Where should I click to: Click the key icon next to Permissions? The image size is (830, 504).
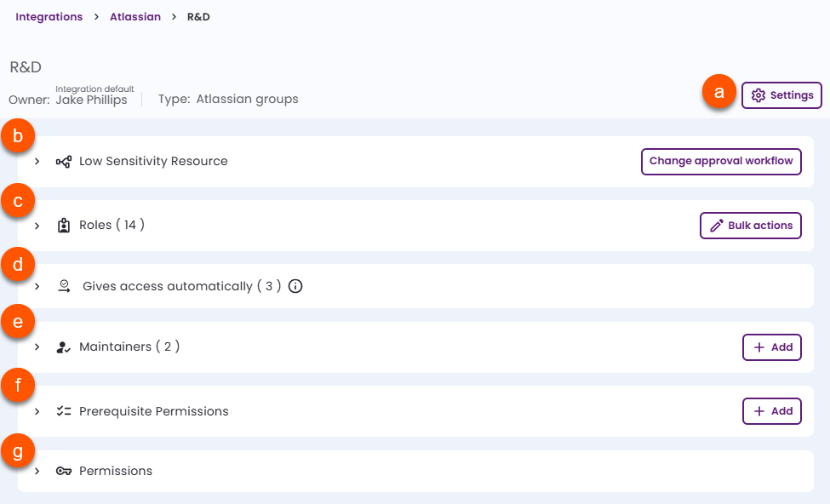63,470
